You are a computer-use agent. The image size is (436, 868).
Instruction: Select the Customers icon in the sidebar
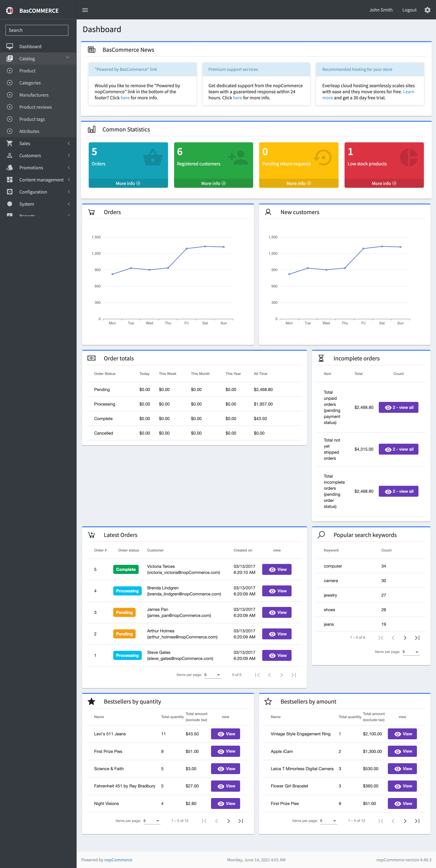coord(9,155)
